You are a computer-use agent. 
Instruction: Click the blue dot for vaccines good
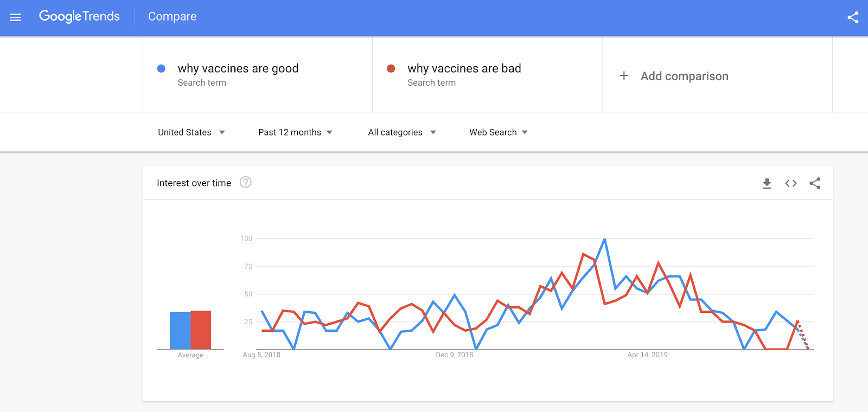point(161,68)
